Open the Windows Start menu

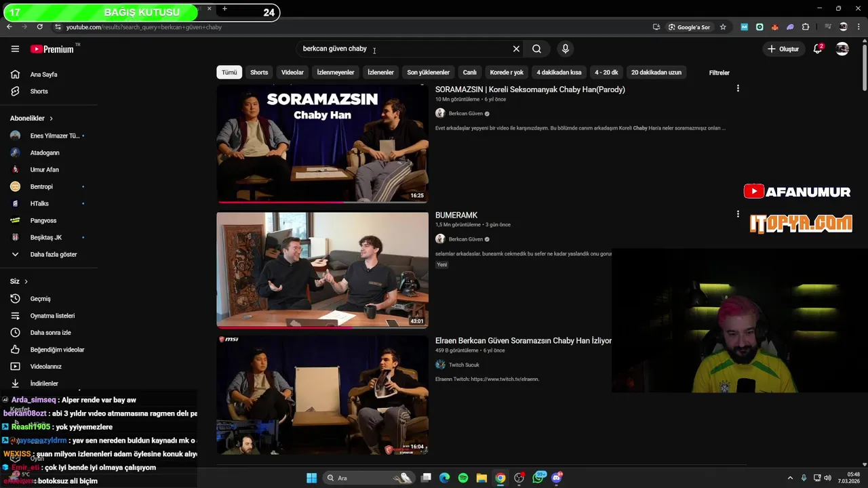311,478
